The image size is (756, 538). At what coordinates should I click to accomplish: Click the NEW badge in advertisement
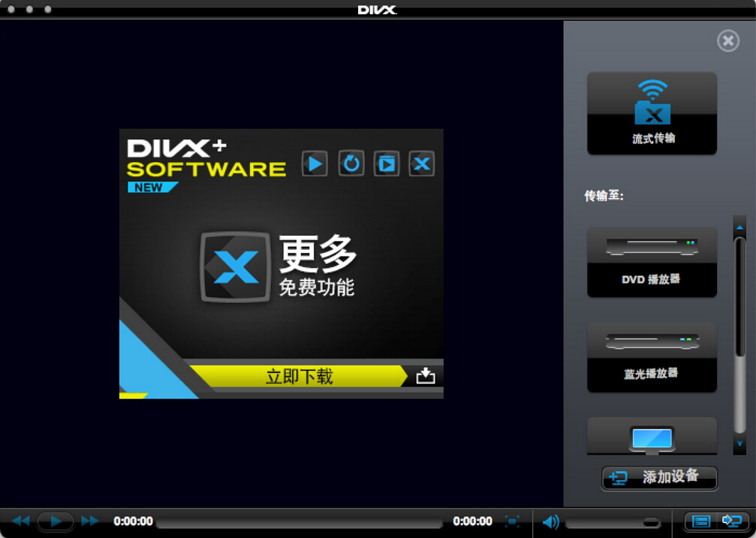(x=152, y=187)
